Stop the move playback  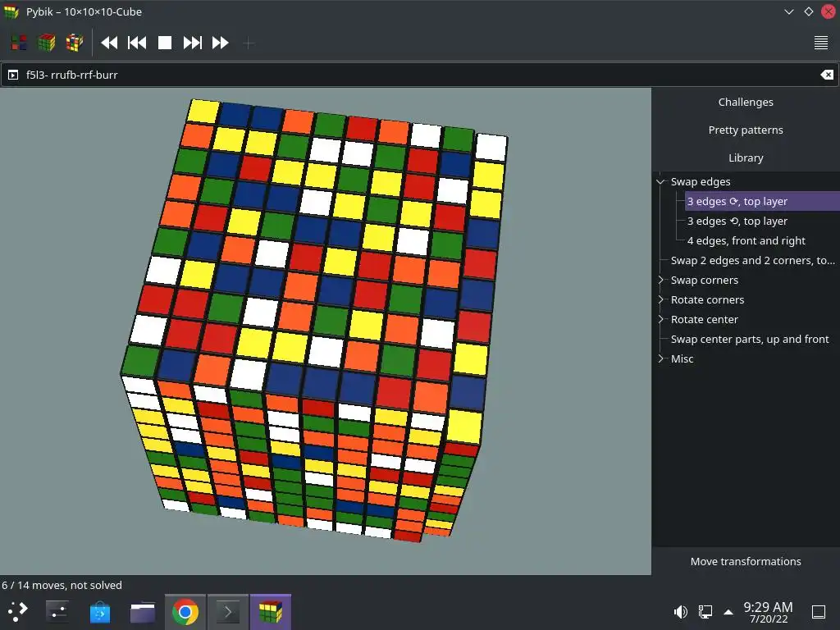click(165, 43)
